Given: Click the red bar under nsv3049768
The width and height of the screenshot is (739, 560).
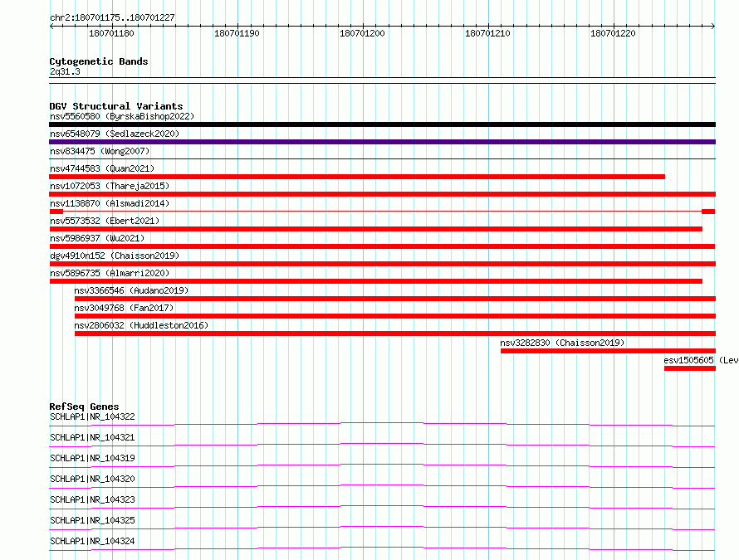Looking at the screenshot, I should pyautogui.click(x=395, y=316).
